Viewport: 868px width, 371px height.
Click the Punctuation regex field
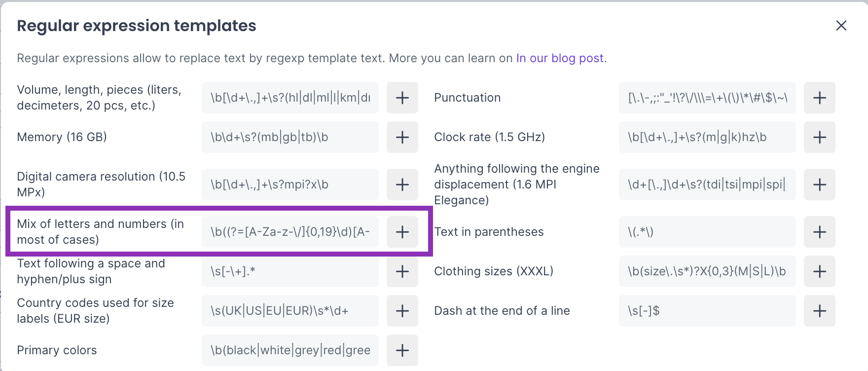click(x=707, y=98)
